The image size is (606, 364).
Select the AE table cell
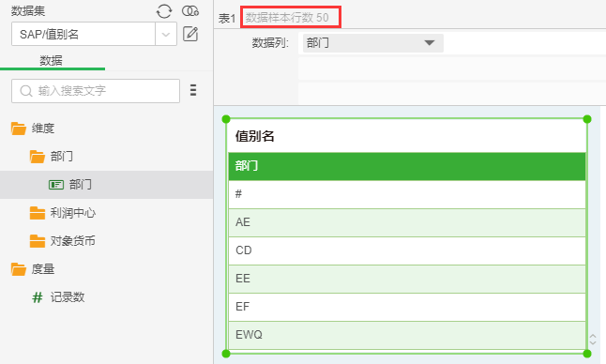coord(407,222)
